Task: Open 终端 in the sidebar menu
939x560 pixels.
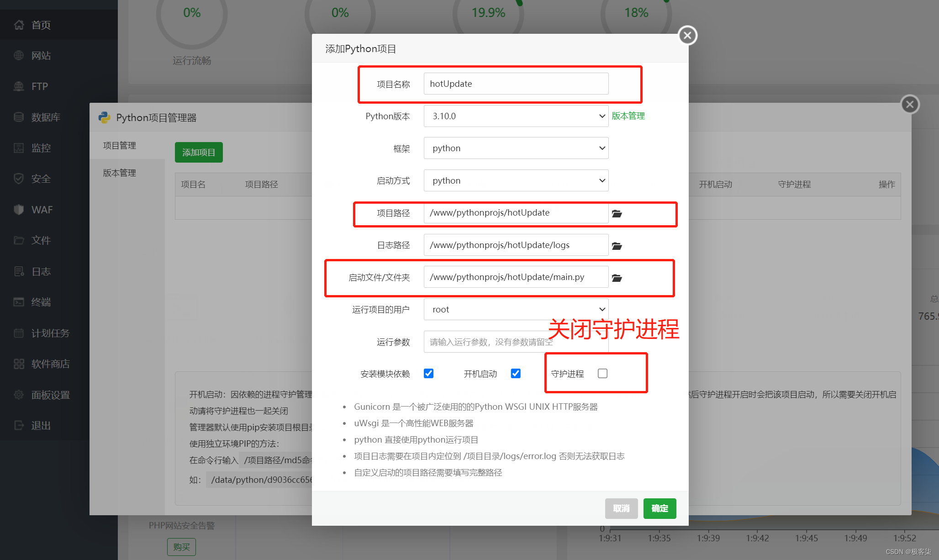Action: pos(41,302)
